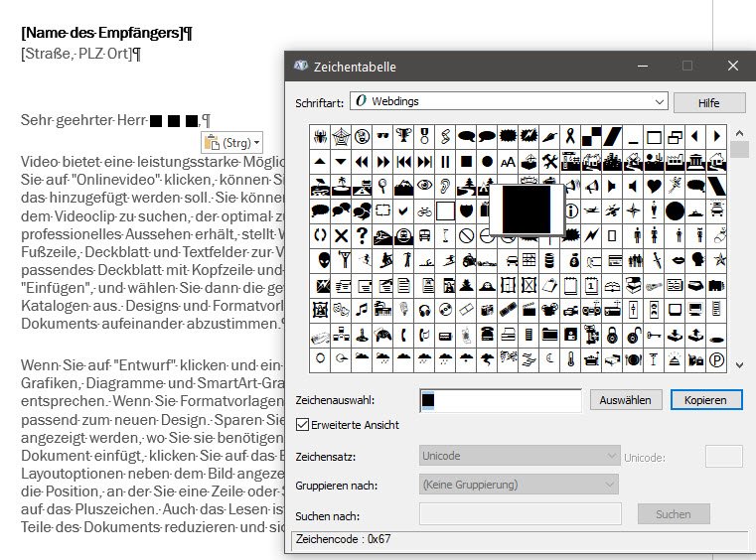Click the [Straße, PLZ Ort] line in Word
Viewport: 756px width, 560px height.
point(80,53)
